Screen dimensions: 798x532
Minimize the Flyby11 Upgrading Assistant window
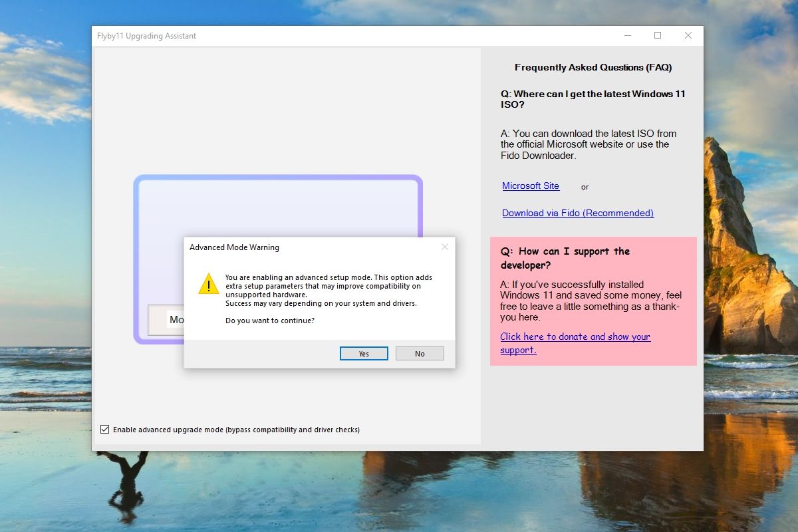(627, 36)
